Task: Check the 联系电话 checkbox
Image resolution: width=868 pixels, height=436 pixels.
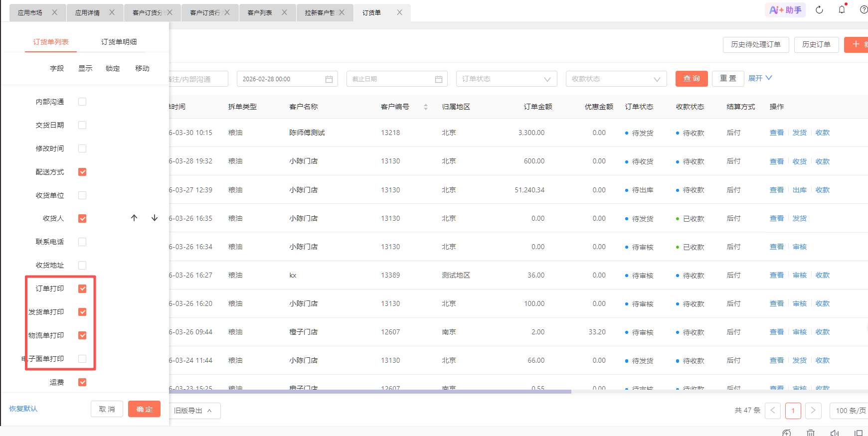Action: click(x=82, y=242)
